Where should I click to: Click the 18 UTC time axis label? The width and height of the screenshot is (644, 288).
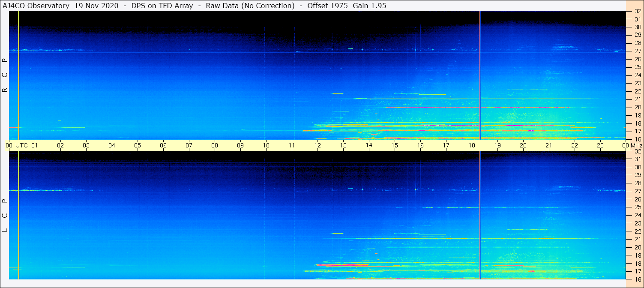pos(472,145)
